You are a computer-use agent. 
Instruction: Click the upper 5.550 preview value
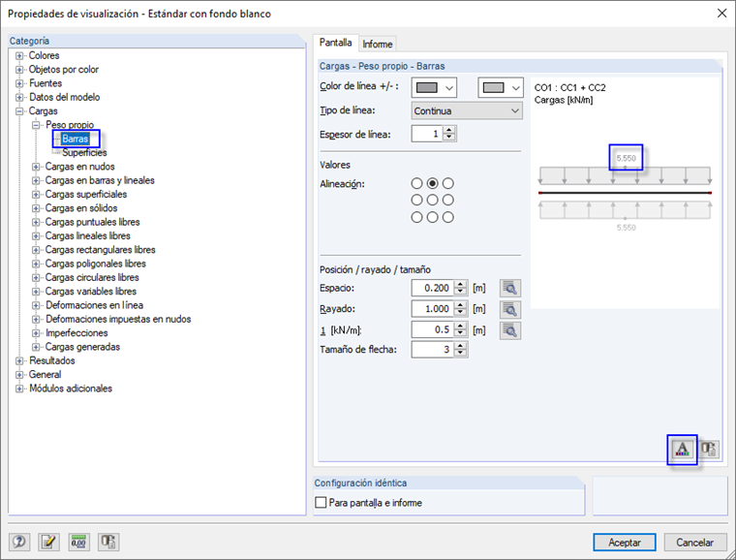coord(627,158)
